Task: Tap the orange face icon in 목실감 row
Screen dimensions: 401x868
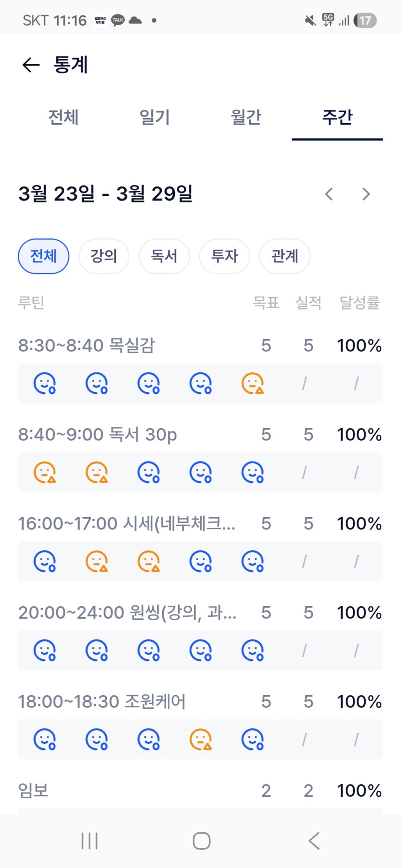Action: pos(252,383)
